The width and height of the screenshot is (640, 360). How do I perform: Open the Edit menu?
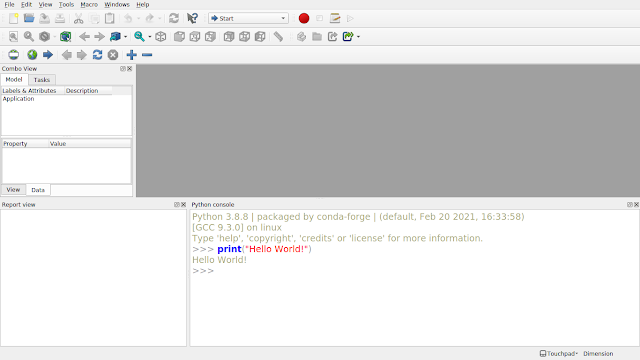point(26,4)
